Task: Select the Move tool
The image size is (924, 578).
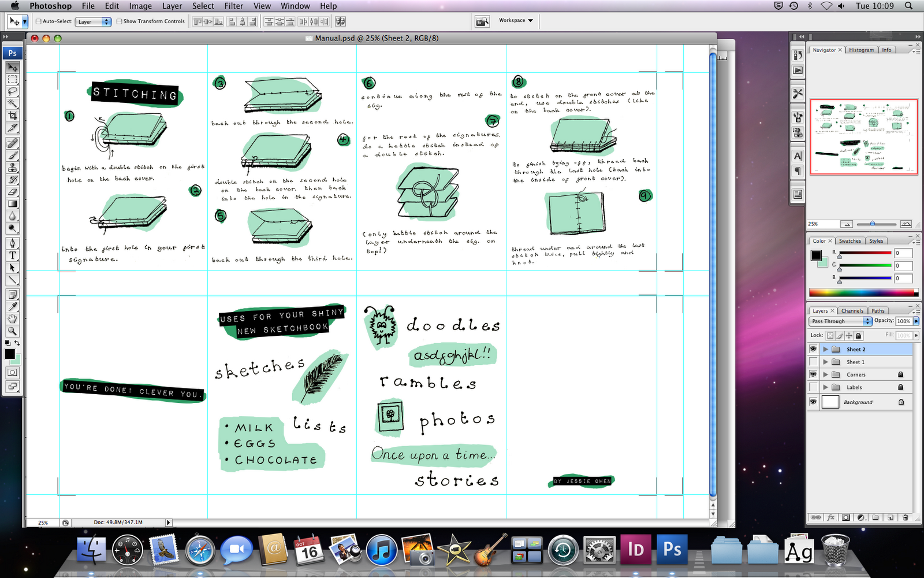Action: click(x=13, y=68)
